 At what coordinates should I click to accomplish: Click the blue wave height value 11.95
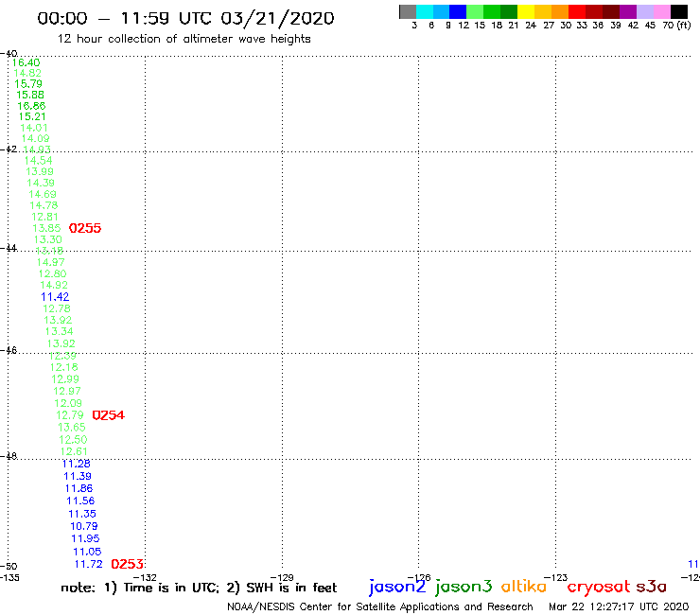pyautogui.click(x=85, y=538)
